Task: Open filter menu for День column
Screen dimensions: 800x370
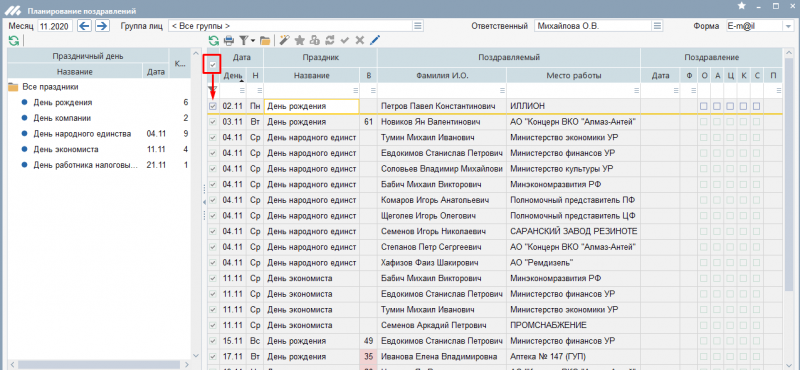Action: (242, 90)
